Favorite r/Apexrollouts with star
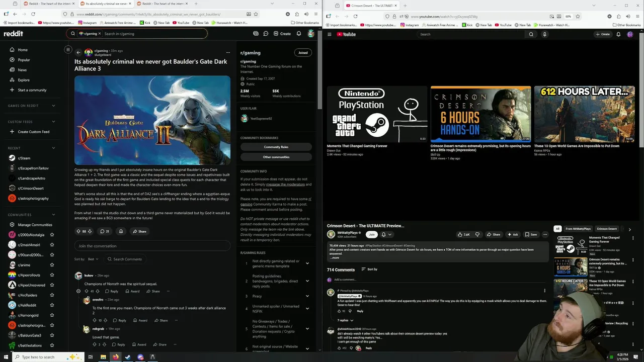This screenshot has width=644, height=362. click(52, 275)
